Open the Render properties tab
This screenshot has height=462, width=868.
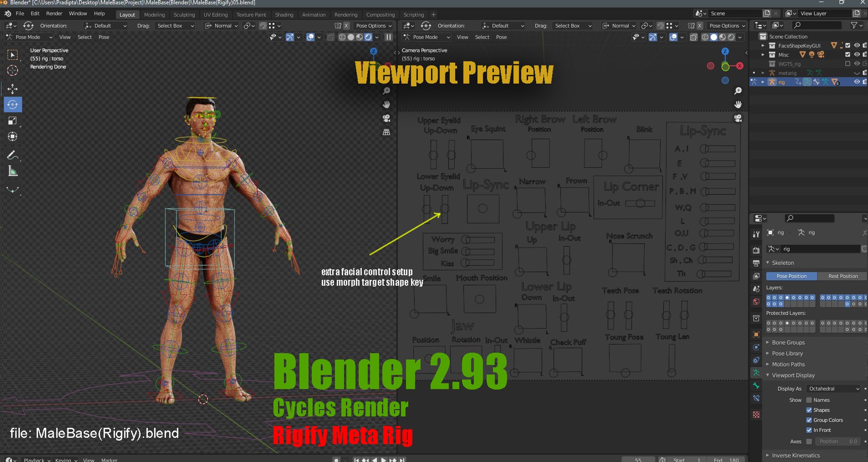tap(756, 250)
